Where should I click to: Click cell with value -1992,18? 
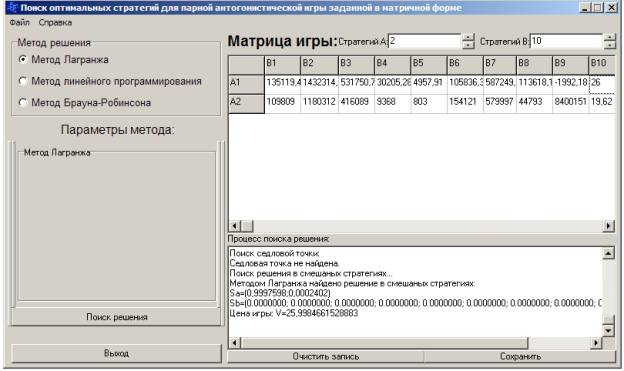coord(571,84)
